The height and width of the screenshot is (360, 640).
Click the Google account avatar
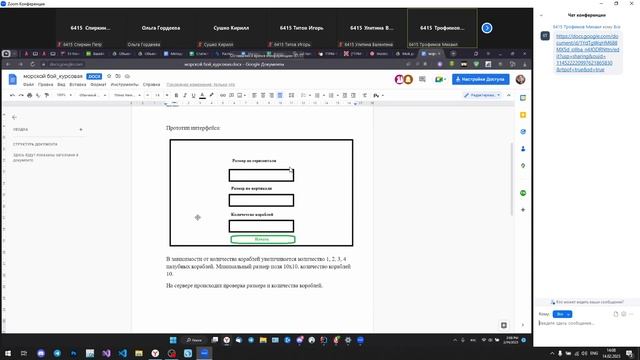tap(520, 79)
